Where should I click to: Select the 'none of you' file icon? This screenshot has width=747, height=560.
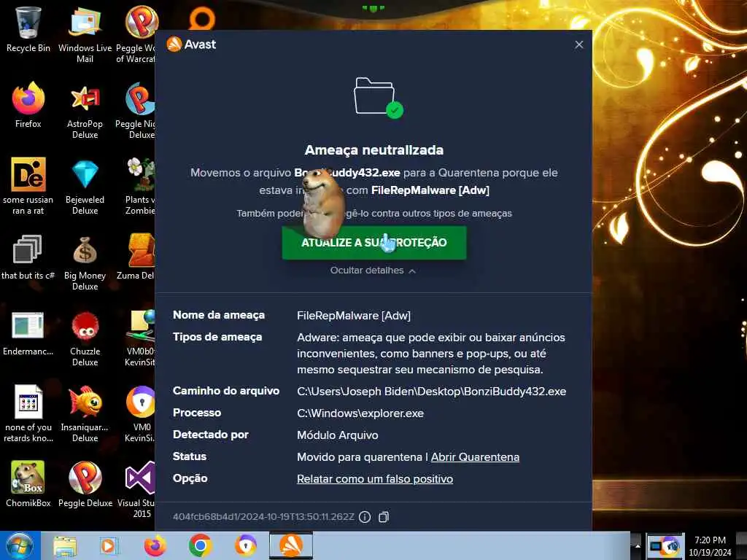coord(28,413)
